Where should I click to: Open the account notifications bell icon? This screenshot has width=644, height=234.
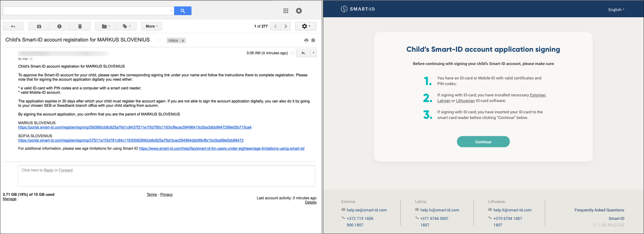(x=299, y=11)
